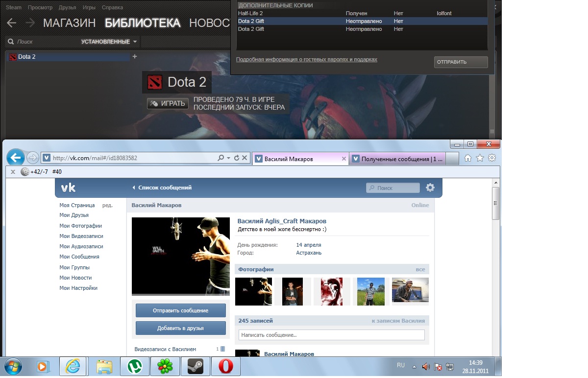The height and width of the screenshot is (378, 588).
Task: Open Internet Explorer home page icon
Action: (x=468, y=158)
